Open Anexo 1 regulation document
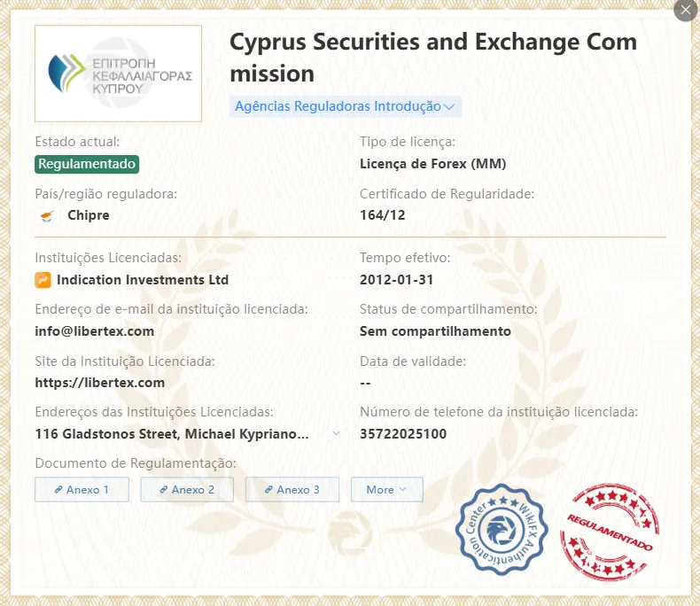This screenshot has width=700, height=606. 82,490
